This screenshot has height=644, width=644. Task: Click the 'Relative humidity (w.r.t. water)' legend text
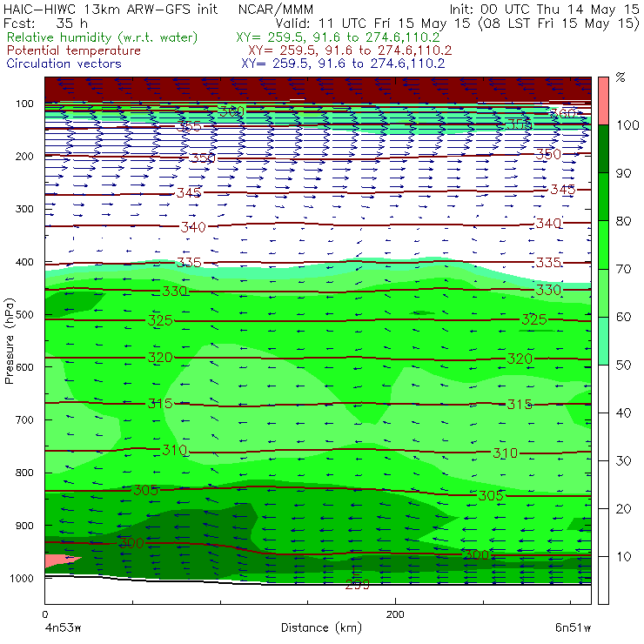pos(102,37)
